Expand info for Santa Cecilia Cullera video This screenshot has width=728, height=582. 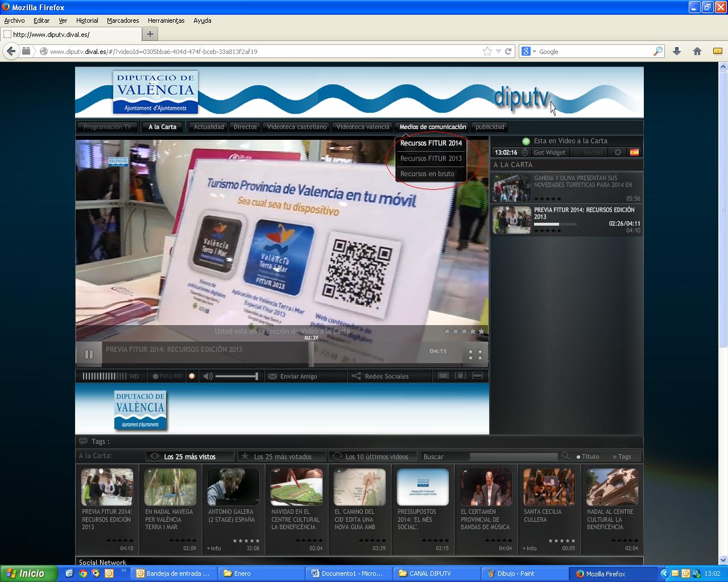coord(530,548)
